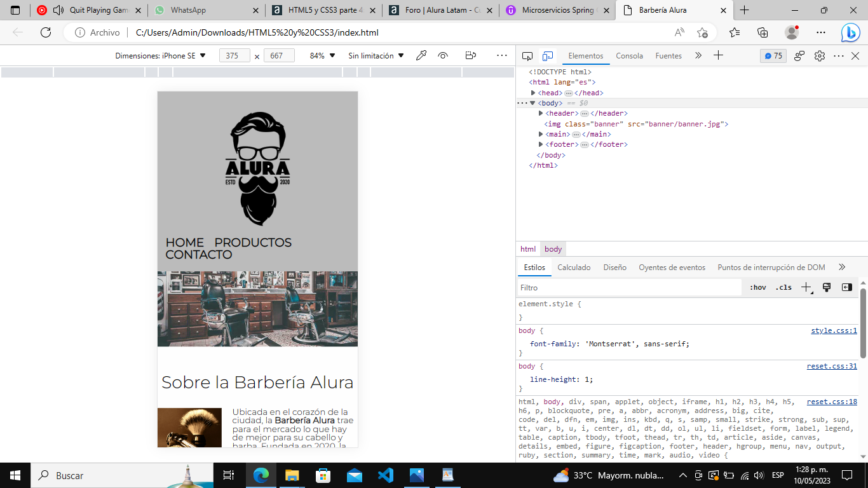Edit the viewport height field 667
This screenshot has width=868, height=488.
coord(279,56)
